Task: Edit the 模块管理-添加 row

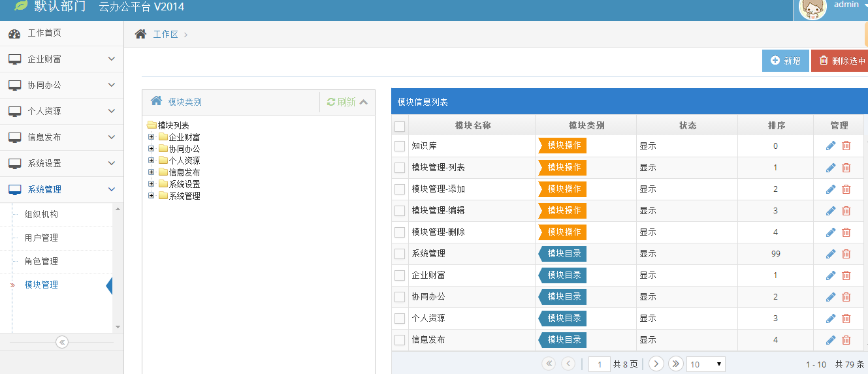Action: tap(831, 189)
